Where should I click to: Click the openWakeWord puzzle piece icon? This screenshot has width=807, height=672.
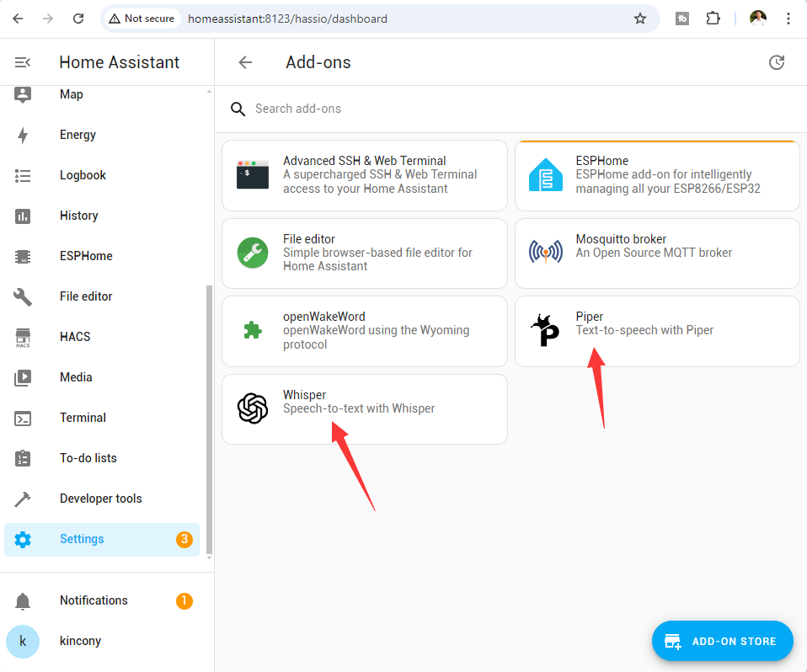252,330
